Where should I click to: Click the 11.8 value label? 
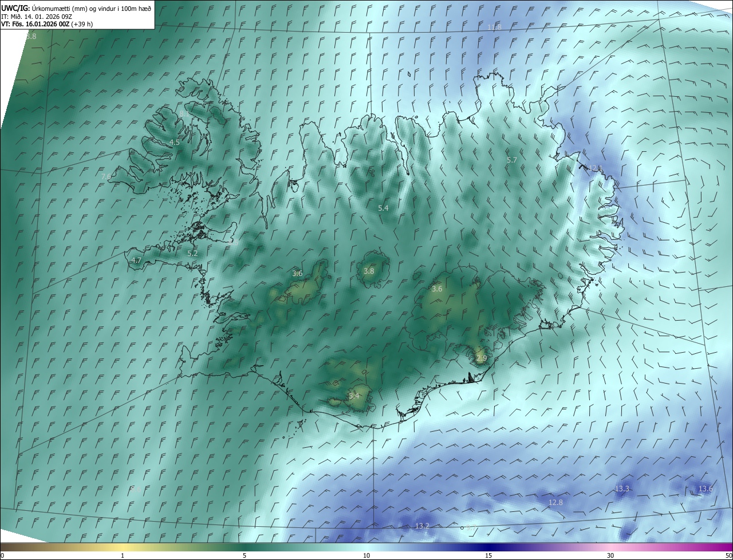point(494,27)
